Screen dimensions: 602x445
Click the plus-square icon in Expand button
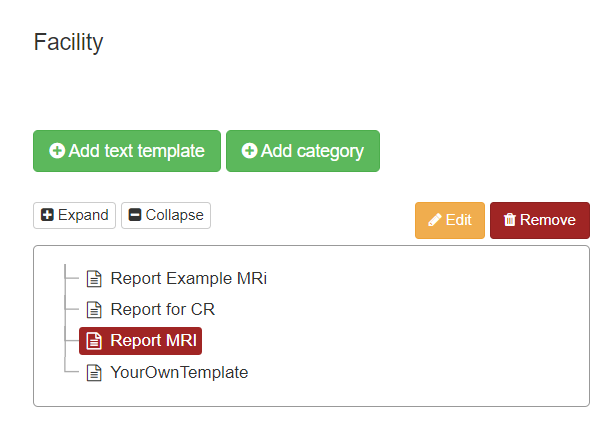pyautogui.click(x=47, y=215)
